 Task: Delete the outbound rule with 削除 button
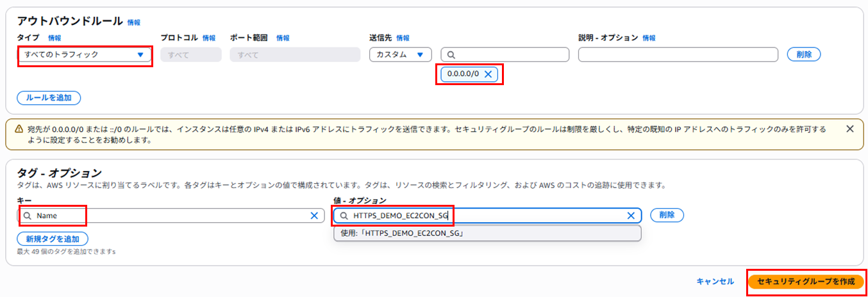(804, 54)
